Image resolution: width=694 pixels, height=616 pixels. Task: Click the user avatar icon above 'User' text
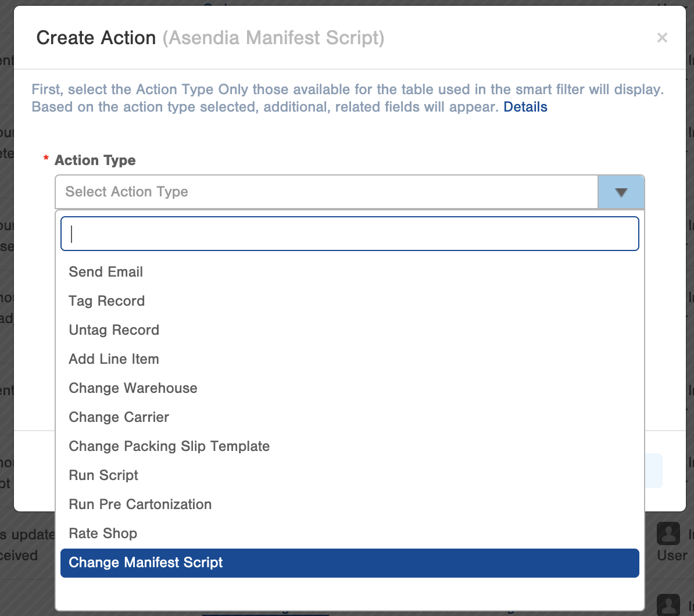668,533
